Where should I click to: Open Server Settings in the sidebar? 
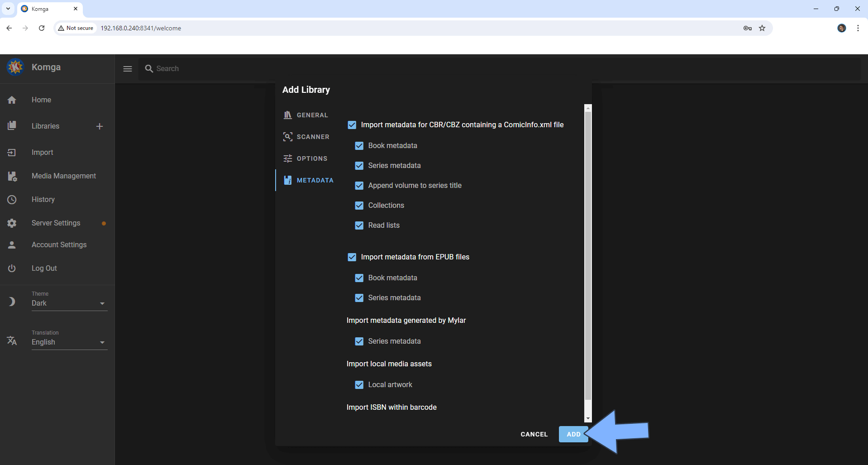(x=57, y=223)
